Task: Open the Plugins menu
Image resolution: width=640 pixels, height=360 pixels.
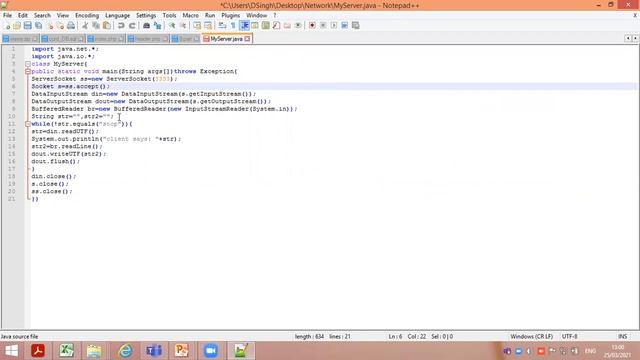Action: click(231, 16)
